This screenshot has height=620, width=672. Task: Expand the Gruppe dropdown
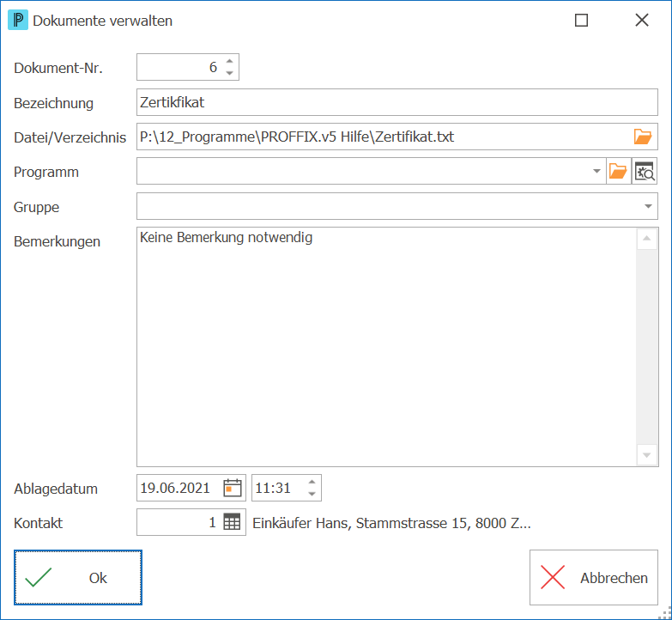tap(648, 206)
